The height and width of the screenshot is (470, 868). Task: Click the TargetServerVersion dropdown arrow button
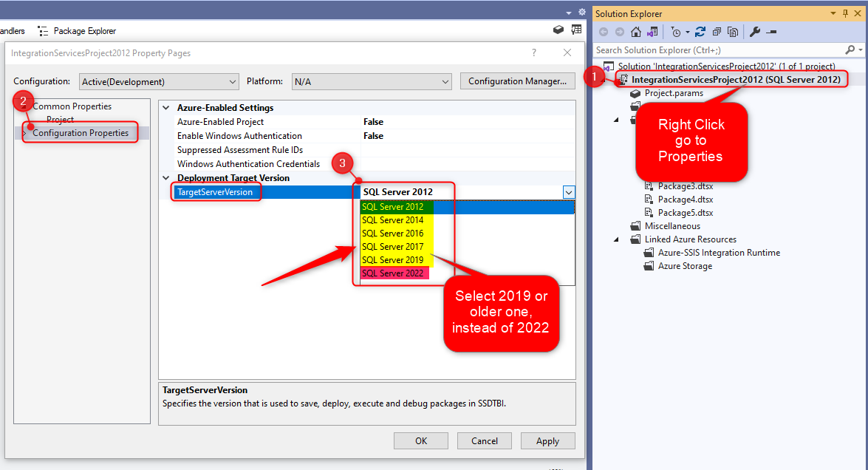click(x=569, y=192)
